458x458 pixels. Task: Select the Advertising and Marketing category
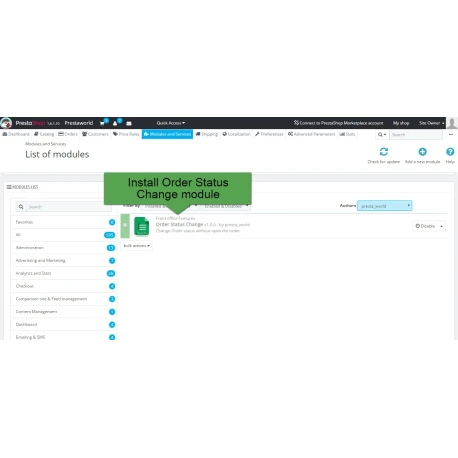tap(63, 260)
